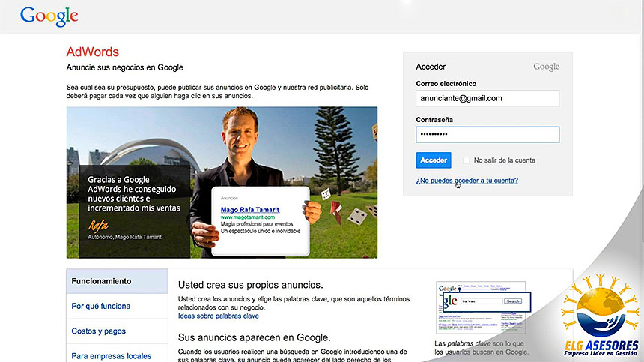Click the blue Acceder button
This screenshot has width=644, height=362.
pos(434,160)
